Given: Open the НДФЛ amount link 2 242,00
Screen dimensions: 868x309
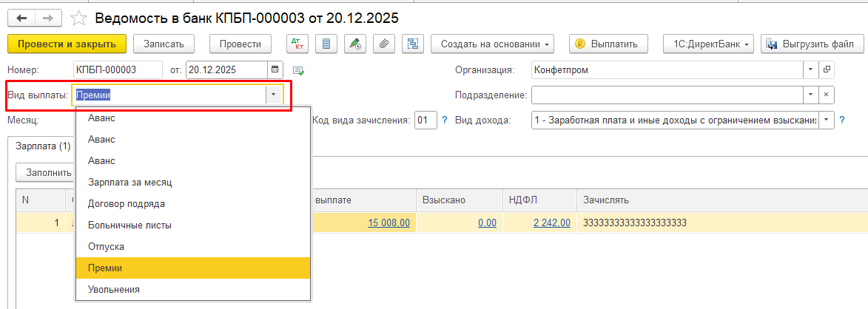Looking at the screenshot, I should (551, 223).
